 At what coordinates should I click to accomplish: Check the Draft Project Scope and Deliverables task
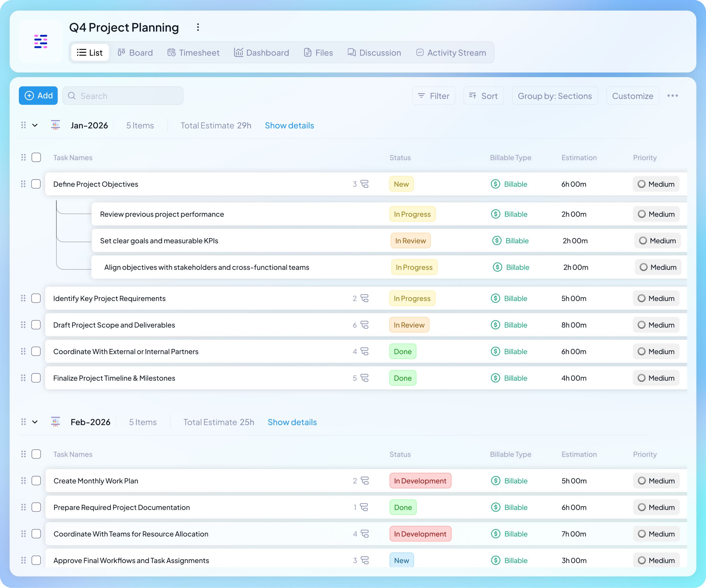tap(36, 325)
